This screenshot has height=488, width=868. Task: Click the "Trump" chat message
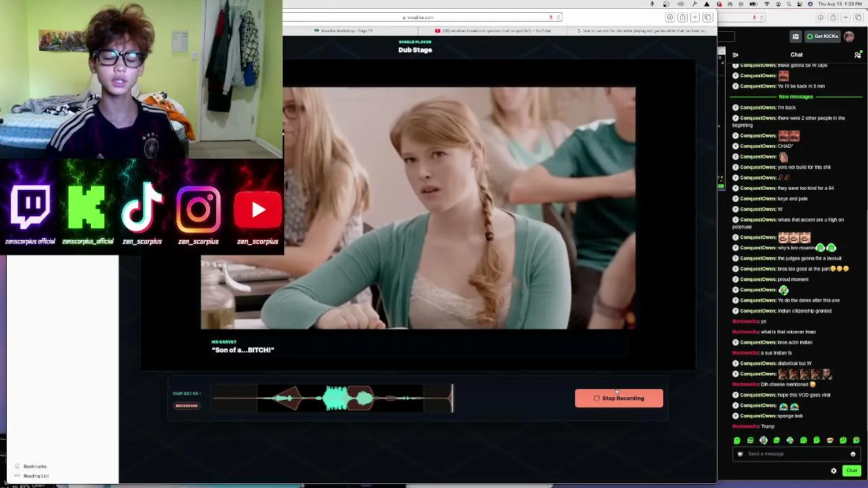(x=768, y=426)
